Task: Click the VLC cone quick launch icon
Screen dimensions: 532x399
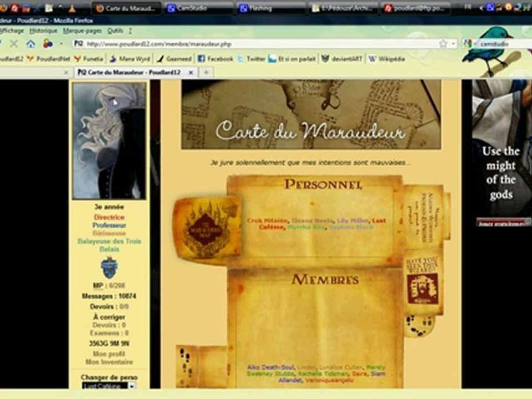Action: click(72, 8)
